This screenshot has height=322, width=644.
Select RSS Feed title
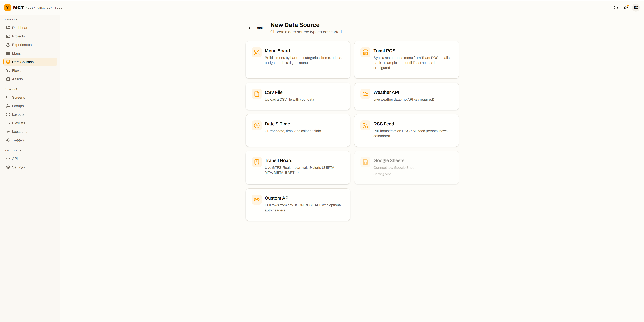384,124
